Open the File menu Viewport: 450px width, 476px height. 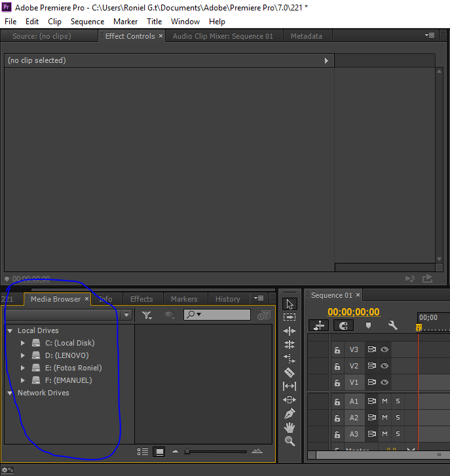pyautogui.click(x=10, y=22)
